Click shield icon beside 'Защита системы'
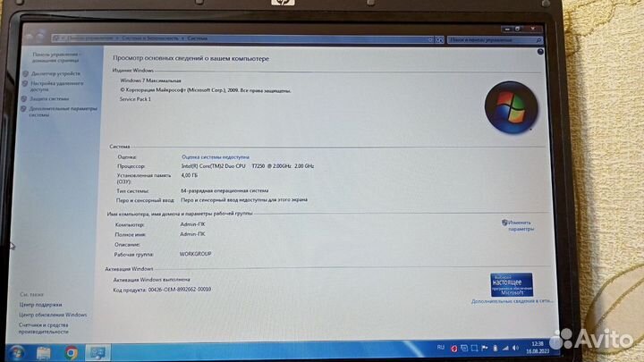This screenshot has height=362, width=644. [24, 99]
